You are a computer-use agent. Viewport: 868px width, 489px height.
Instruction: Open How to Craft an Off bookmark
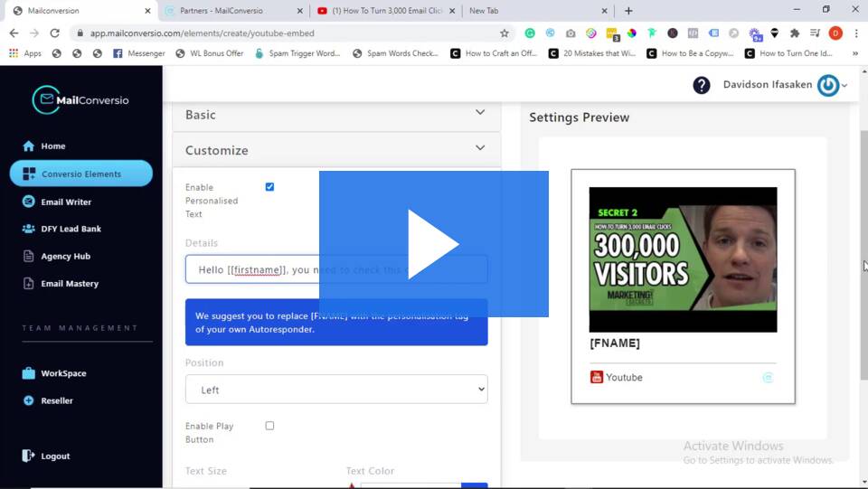(x=494, y=53)
